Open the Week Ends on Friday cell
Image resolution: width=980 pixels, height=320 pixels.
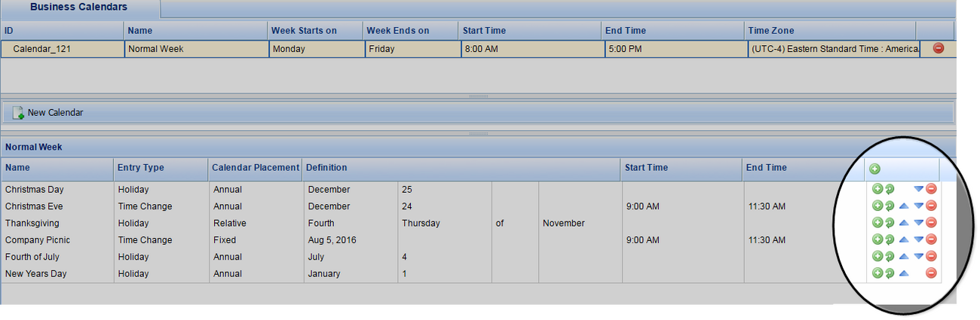pyautogui.click(x=412, y=49)
